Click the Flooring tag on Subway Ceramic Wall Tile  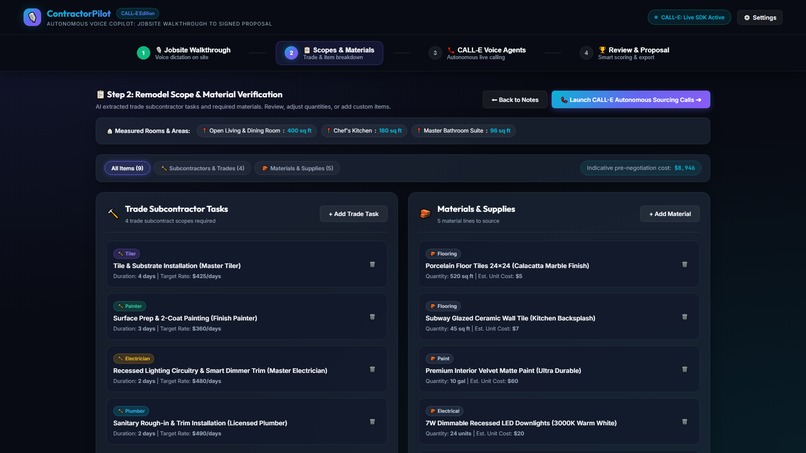click(443, 306)
